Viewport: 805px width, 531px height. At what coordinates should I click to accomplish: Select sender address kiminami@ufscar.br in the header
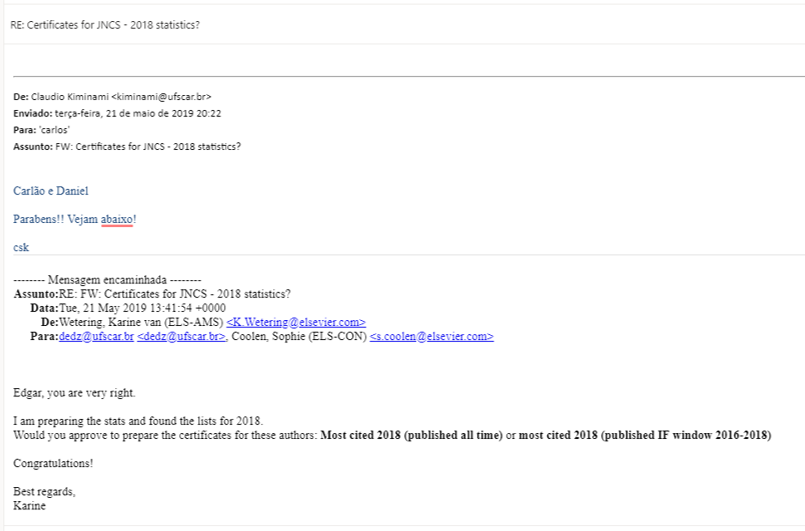coord(161,97)
